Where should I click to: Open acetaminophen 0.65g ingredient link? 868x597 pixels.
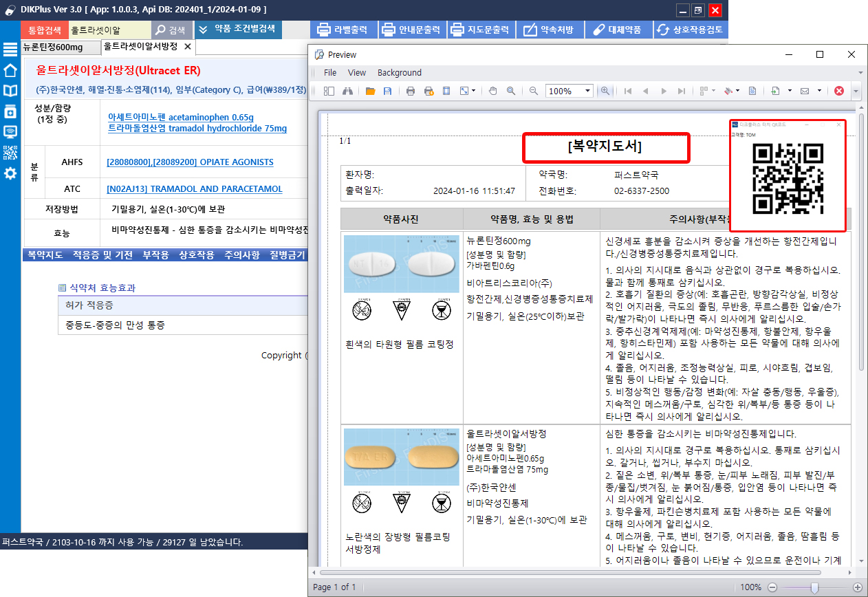pos(180,118)
